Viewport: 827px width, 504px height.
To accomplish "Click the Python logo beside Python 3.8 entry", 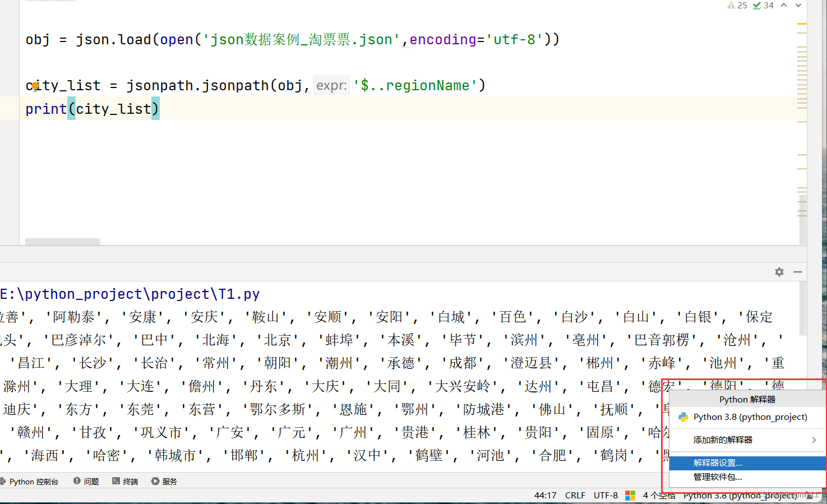I will tap(683, 417).
